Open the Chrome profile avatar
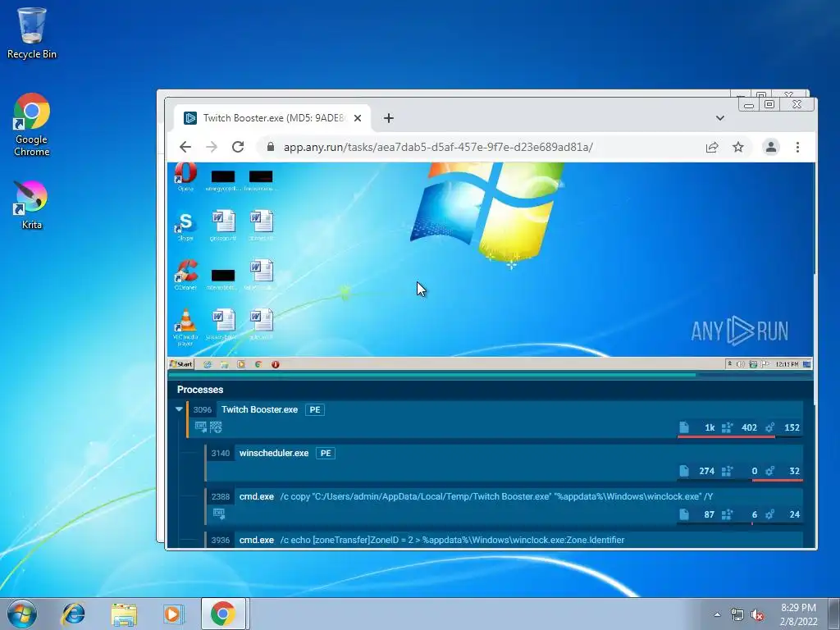This screenshot has height=630, width=840. pyautogui.click(x=771, y=147)
